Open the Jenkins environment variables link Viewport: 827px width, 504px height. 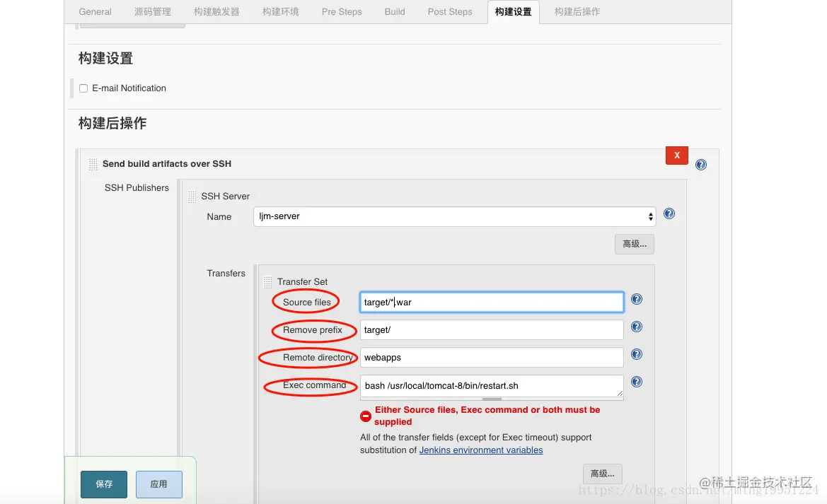click(x=481, y=450)
